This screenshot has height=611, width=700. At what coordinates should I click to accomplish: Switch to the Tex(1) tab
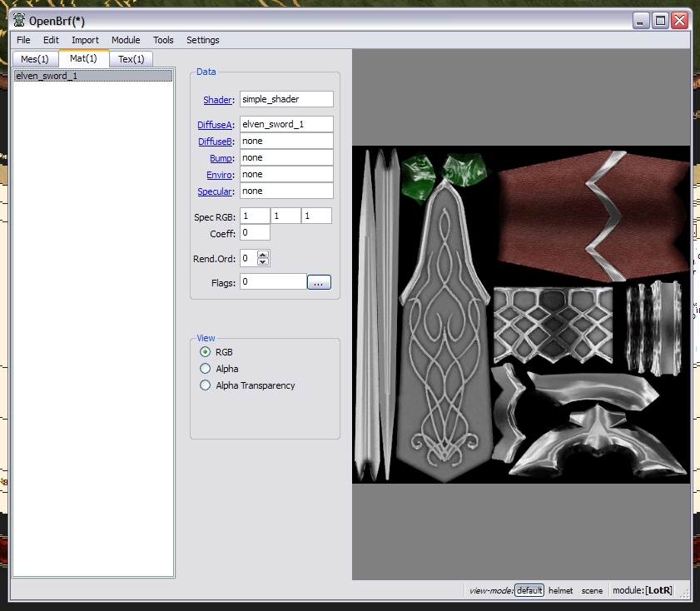[x=131, y=59]
